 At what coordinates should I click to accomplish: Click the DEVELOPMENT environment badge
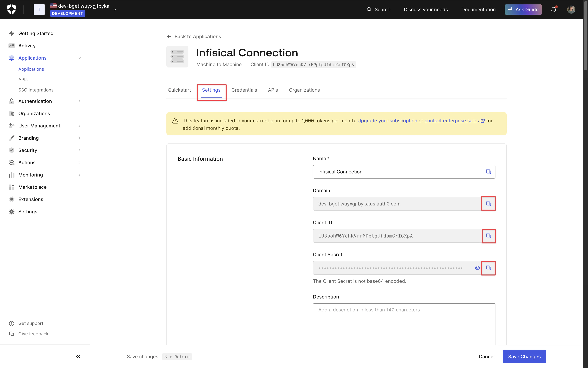pos(68,14)
